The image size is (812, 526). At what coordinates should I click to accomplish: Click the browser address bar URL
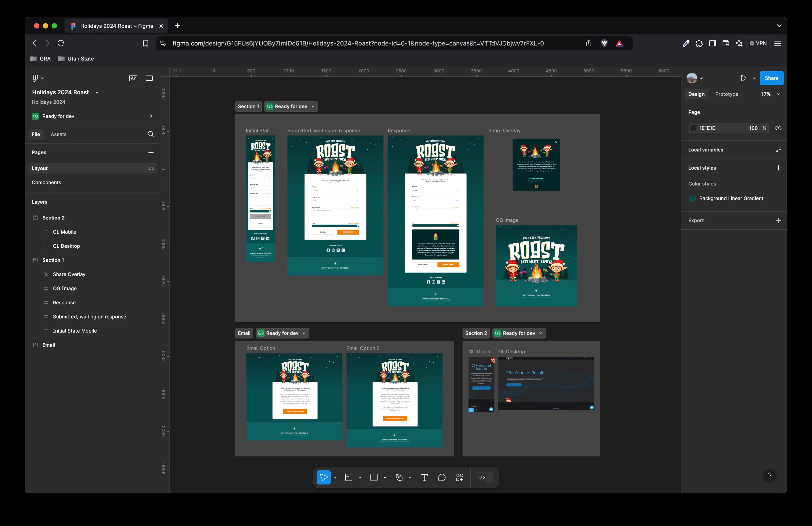click(x=358, y=43)
